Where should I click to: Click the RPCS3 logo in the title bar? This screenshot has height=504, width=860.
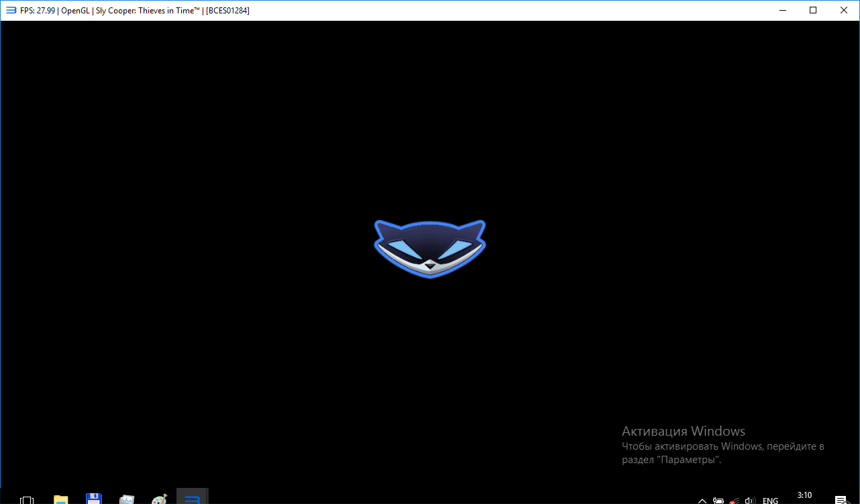click(x=11, y=10)
